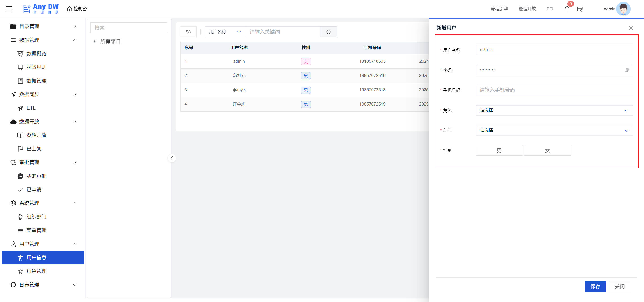Open the 角色 dropdown
The height and width of the screenshot is (302, 644).
pyautogui.click(x=554, y=110)
